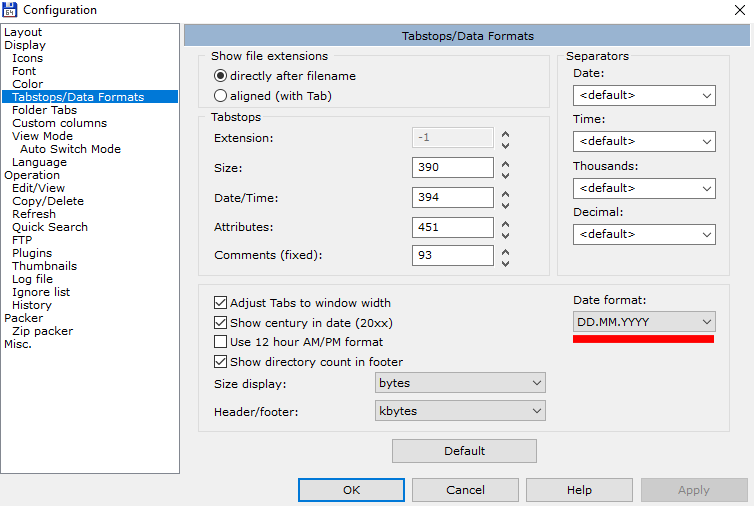754x506 pixels.
Task: Open the Edit/View settings page
Action: (x=38, y=188)
